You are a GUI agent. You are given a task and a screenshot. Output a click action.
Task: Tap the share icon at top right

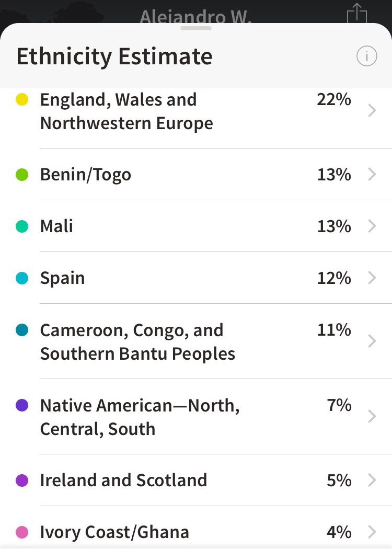(356, 13)
